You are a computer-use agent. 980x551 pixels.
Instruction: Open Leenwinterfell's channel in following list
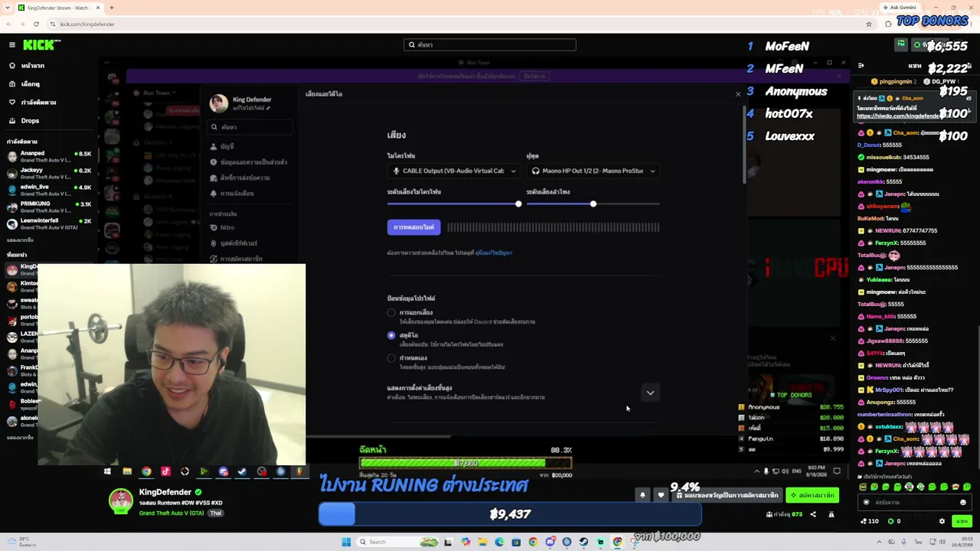pos(49,224)
